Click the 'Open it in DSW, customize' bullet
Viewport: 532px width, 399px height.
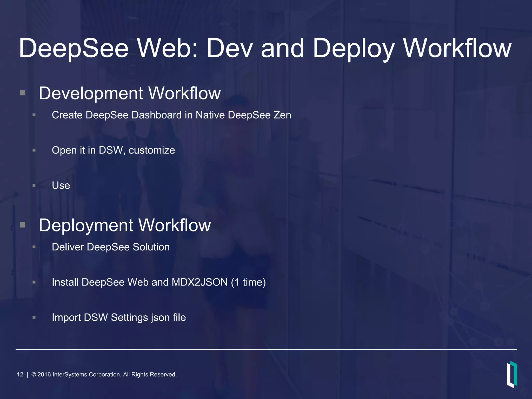tap(113, 150)
